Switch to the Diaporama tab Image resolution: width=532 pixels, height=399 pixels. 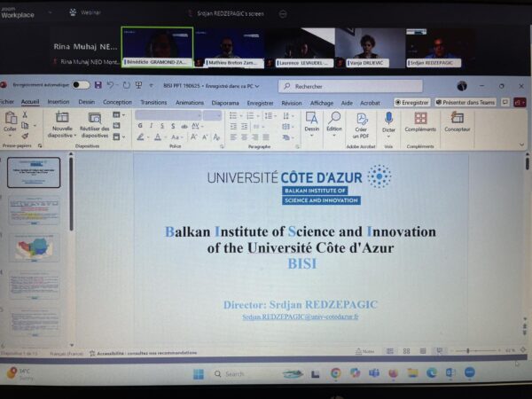225,103
